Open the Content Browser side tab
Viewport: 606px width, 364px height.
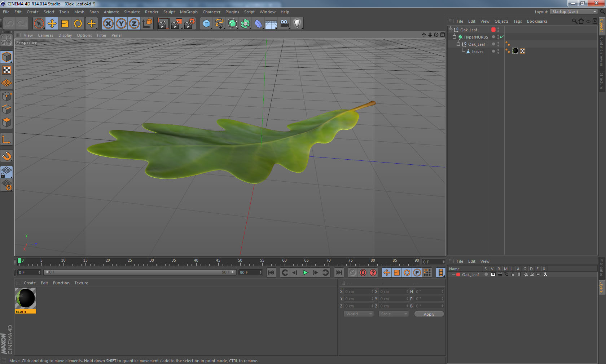(x=602, y=52)
